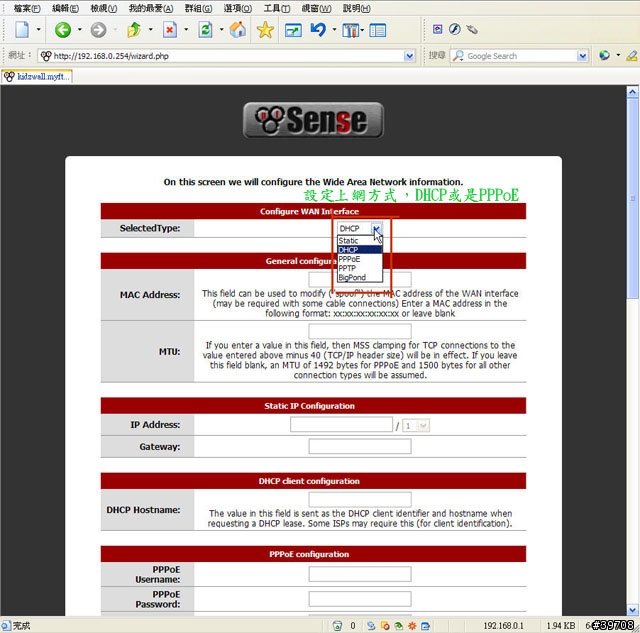Click the status bar yellow blocker icon
This screenshot has height=633, width=640.
pos(384,626)
